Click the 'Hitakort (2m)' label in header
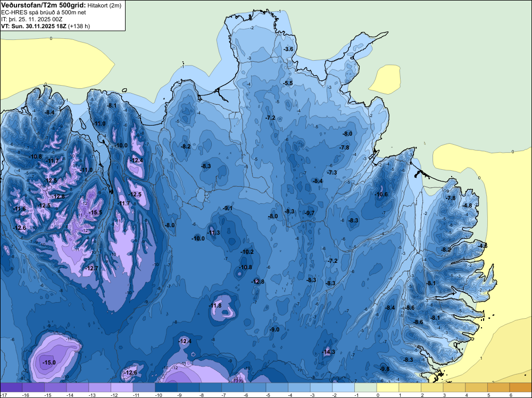This screenshot has height=398, width=532. coord(104,5)
